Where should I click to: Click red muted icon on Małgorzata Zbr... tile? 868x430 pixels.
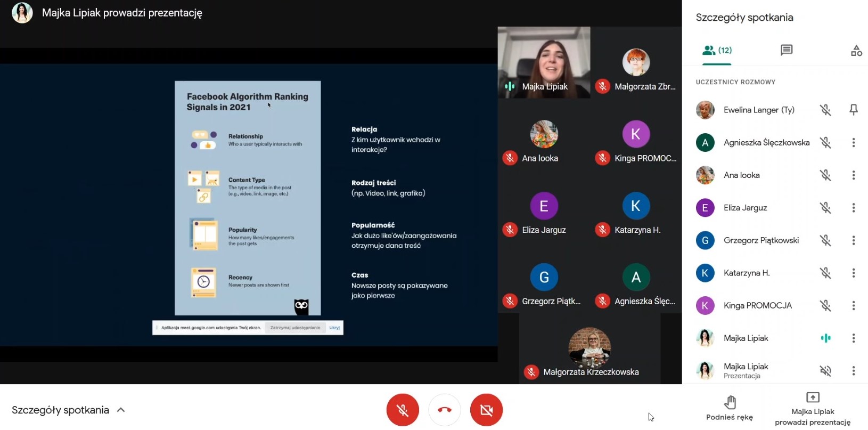[602, 86]
